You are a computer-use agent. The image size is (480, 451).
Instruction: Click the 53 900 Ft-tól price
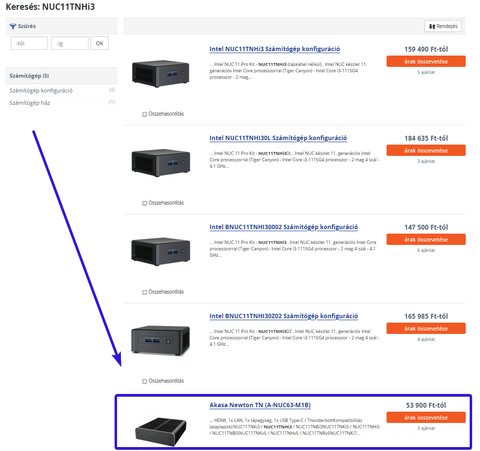(426, 405)
